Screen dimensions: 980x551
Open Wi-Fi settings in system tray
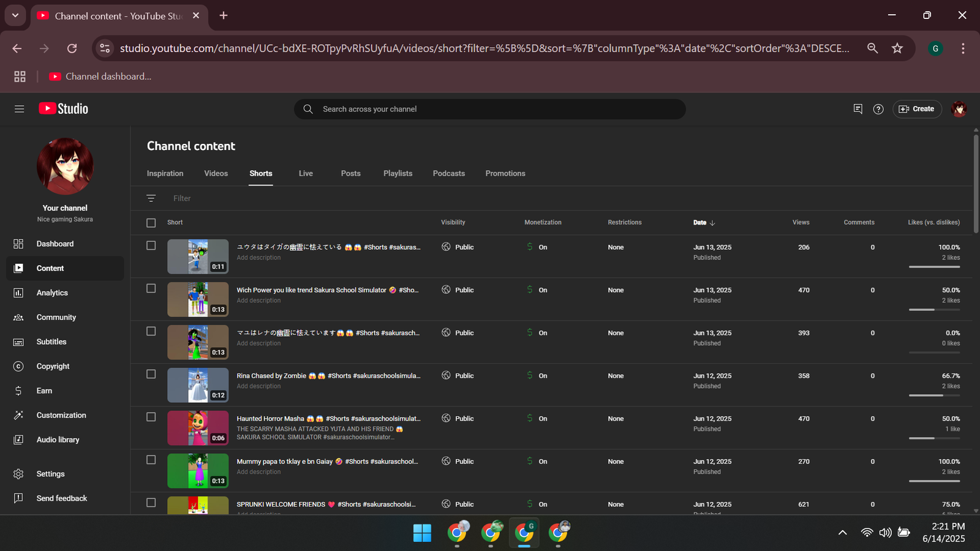coord(867,533)
